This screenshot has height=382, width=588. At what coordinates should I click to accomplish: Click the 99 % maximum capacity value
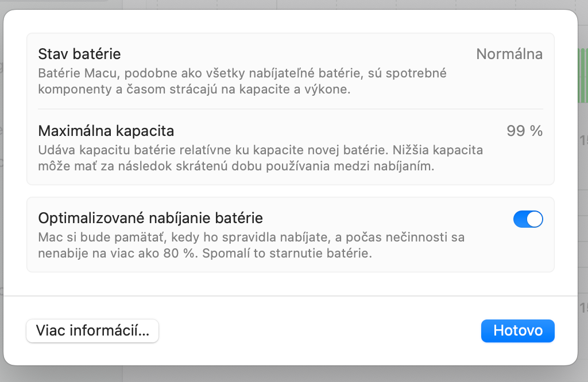click(x=524, y=131)
